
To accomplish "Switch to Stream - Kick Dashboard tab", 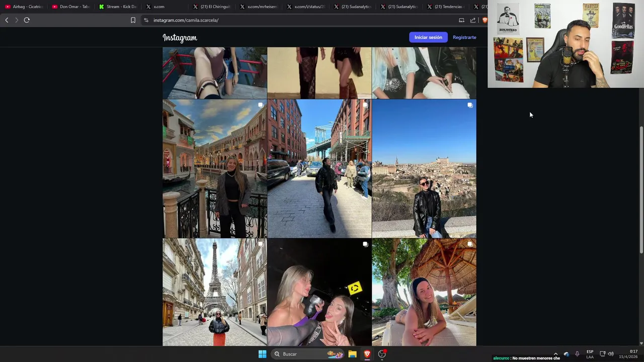I will (x=118, y=7).
